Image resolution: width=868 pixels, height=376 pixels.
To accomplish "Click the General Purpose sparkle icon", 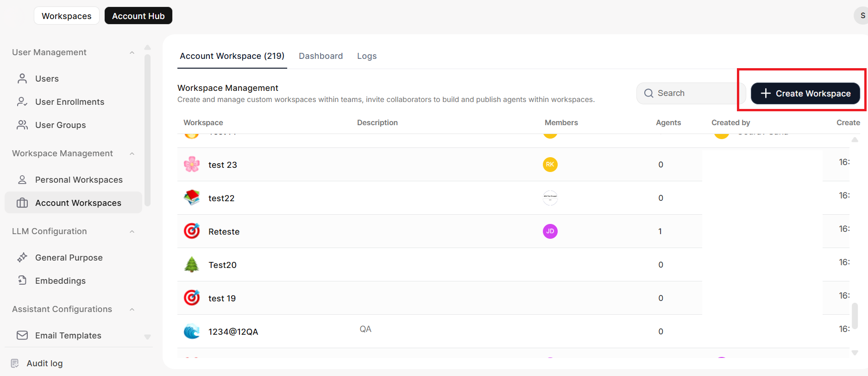I will pos(22,257).
